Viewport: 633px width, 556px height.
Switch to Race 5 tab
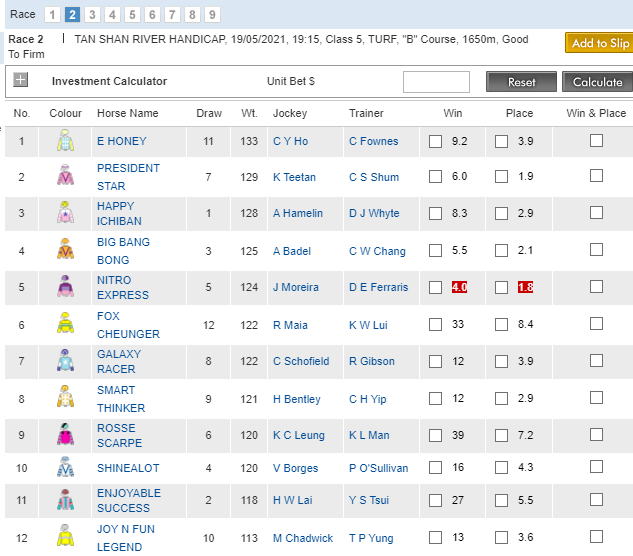pyautogui.click(x=132, y=15)
